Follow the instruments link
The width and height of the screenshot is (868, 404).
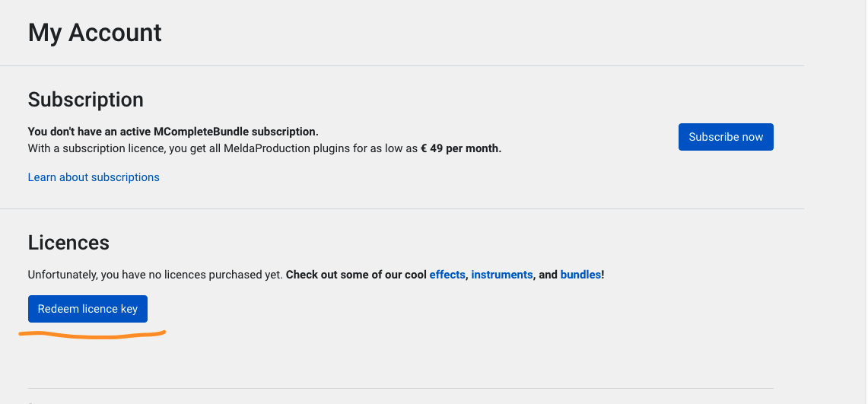click(x=502, y=275)
